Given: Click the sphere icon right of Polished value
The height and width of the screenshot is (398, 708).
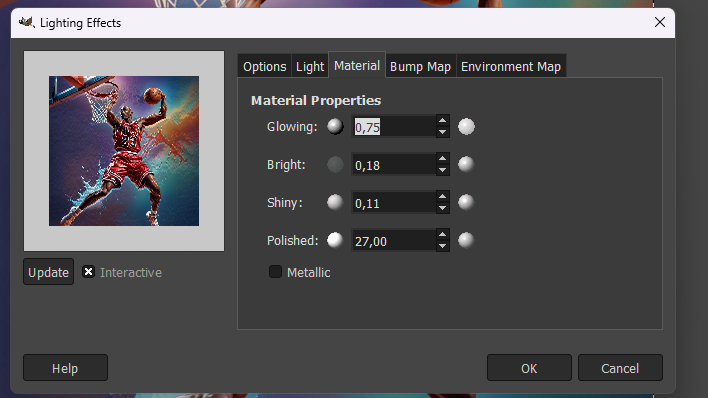Looking at the screenshot, I should coord(466,240).
